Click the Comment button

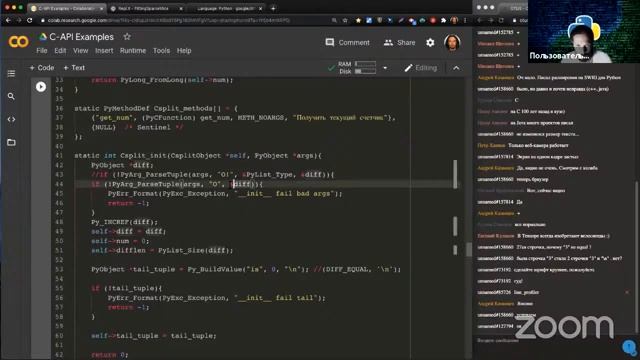(347, 42)
